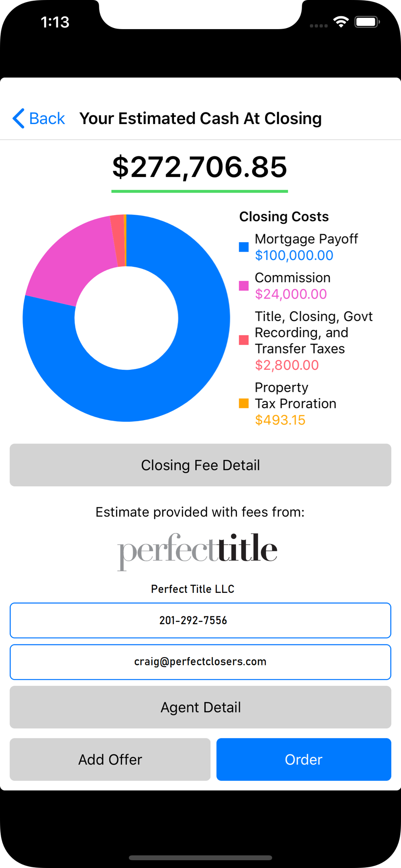Click the orange Property Tax Proration square
401x868 pixels.
point(244,404)
